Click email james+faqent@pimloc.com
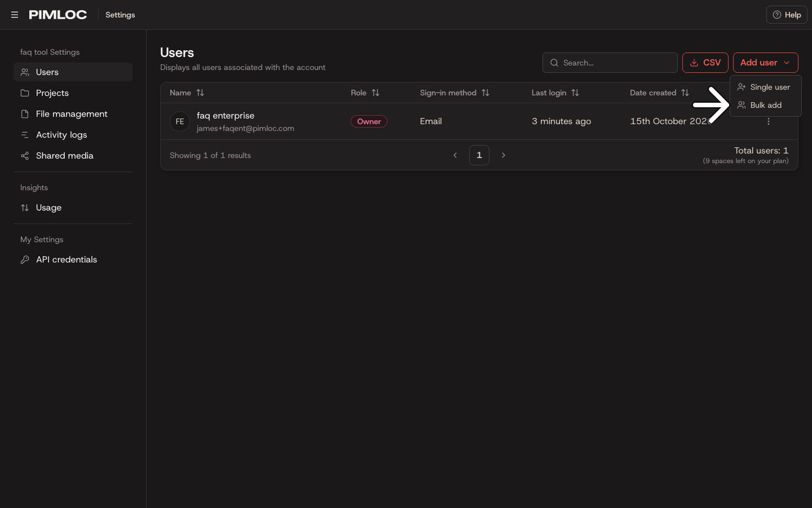 coord(245,128)
